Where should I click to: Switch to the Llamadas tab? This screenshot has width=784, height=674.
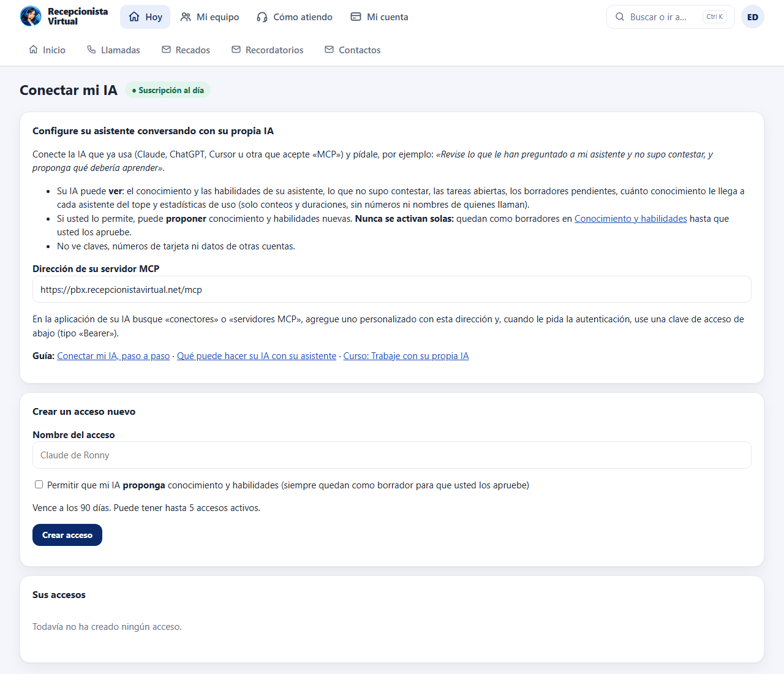coord(113,50)
